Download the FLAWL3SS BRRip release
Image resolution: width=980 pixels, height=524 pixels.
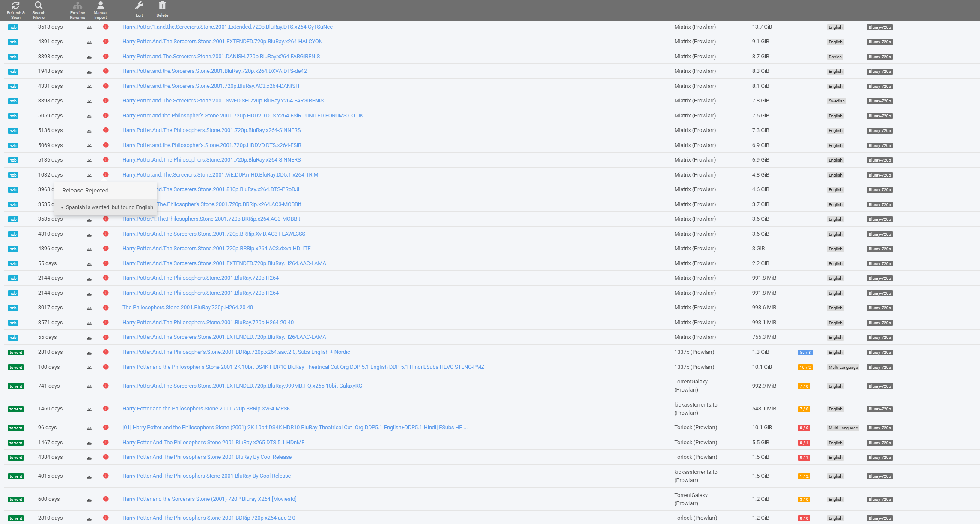89,234
